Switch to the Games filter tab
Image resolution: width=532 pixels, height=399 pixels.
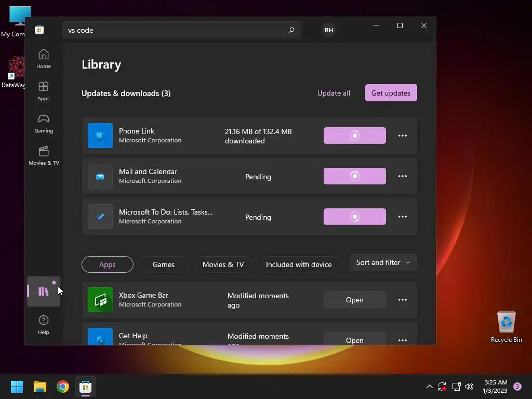[x=164, y=264]
